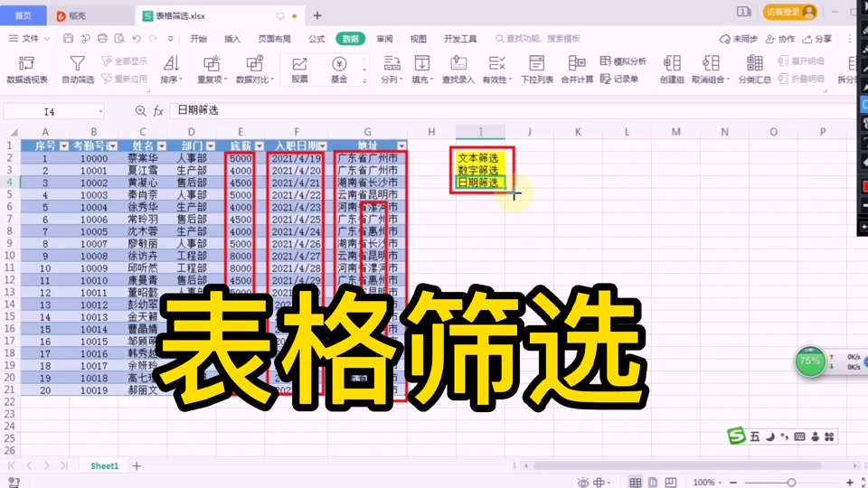Open What-If Analysis (模拟分析)

coord(623,61)
